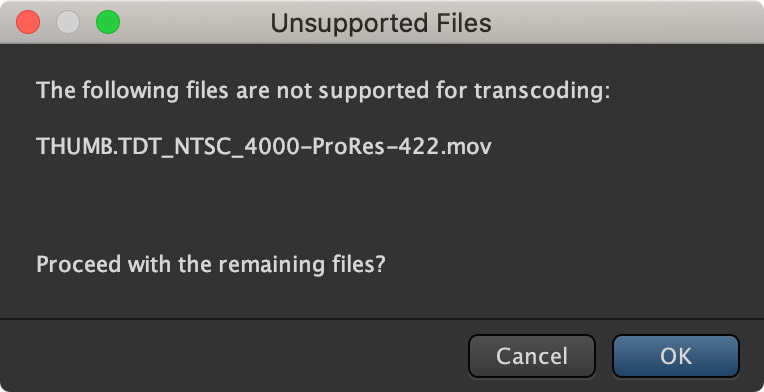The image size is (764, 392).
Task: Click OK to proceed with remaining files
Action: (x=676, y=356)
